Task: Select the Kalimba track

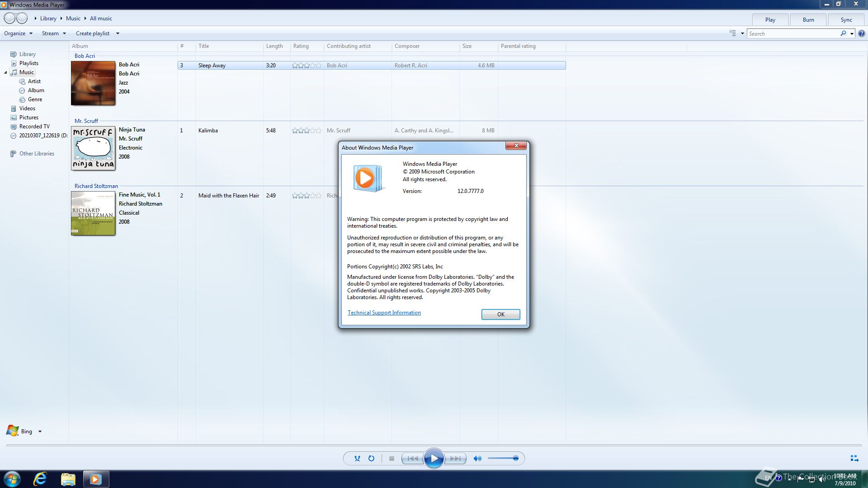Action: 371,131
